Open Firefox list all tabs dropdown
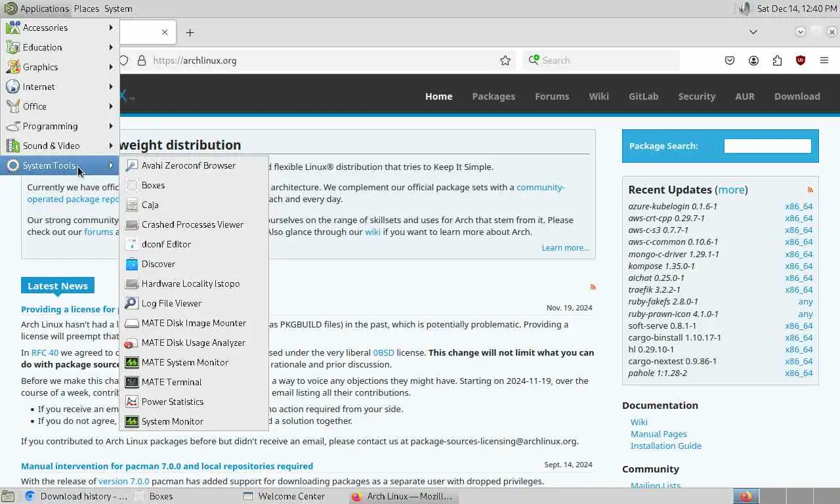Image resolution: width=840 pixels, height=504 pixels. click(x=753, y=31)
